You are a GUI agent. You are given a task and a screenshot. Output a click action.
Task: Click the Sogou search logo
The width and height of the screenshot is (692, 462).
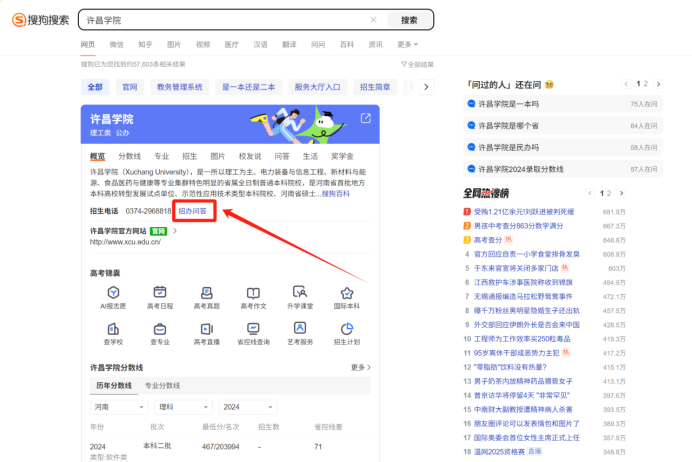(x=41, y=20)
